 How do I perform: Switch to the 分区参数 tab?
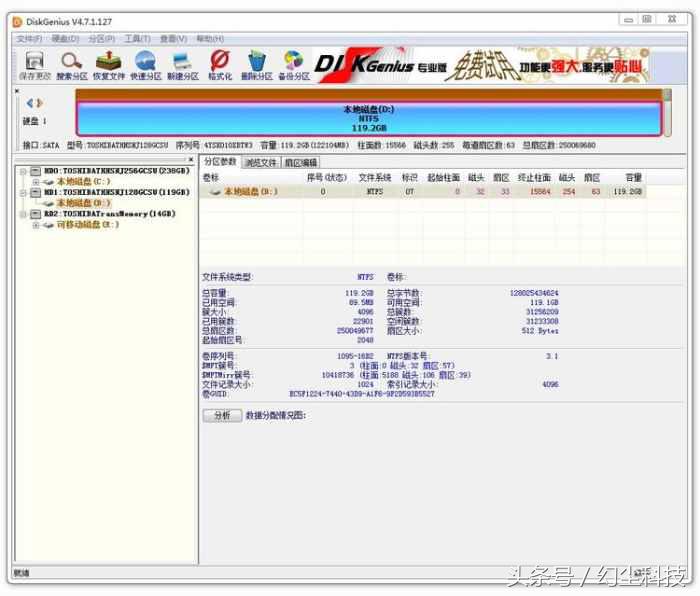[220, 162]
